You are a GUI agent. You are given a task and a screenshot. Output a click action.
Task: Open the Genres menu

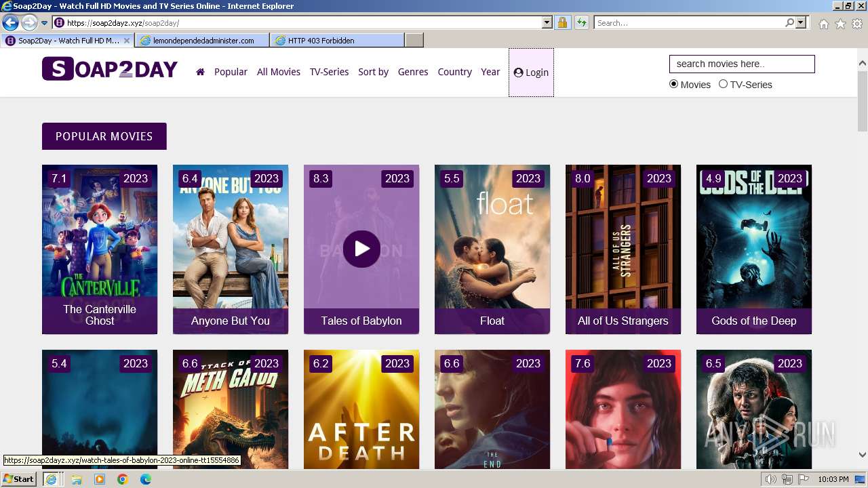pos(413,72)
